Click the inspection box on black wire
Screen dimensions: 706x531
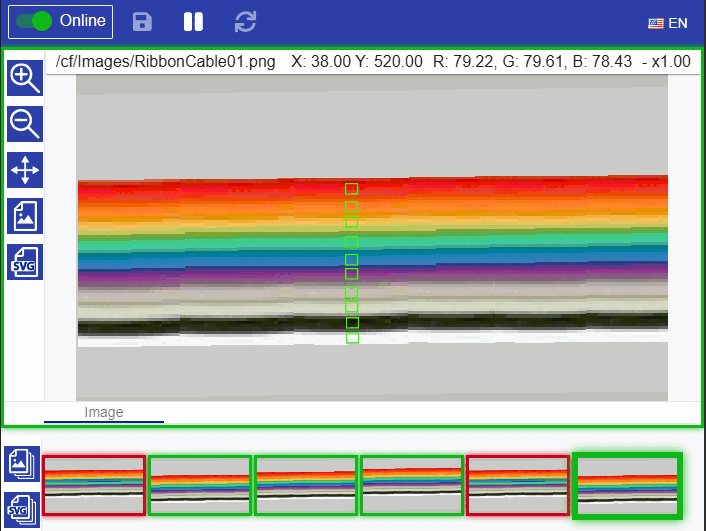(352, 322)
